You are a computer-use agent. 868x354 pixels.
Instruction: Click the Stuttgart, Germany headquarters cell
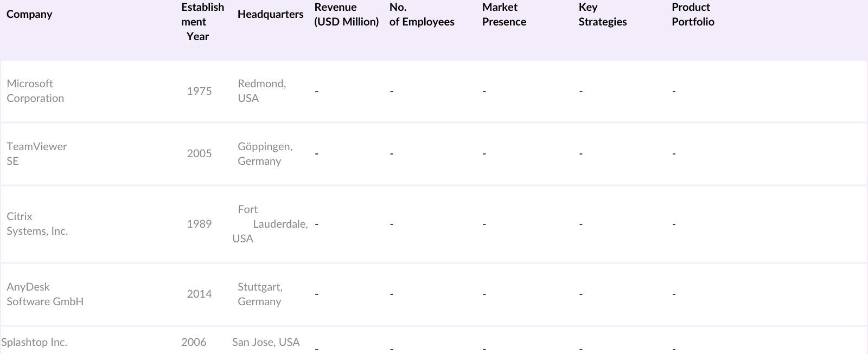(x=260, y=294)
